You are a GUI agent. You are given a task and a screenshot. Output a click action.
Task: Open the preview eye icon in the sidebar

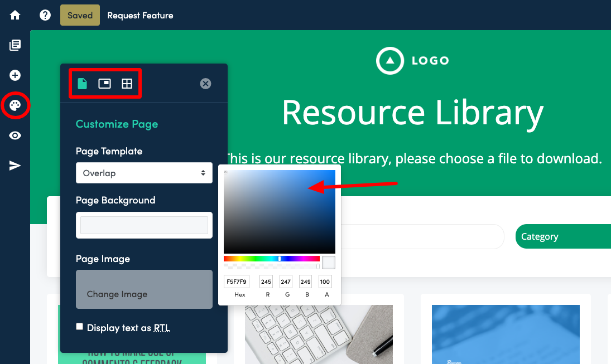pos(15,135)
